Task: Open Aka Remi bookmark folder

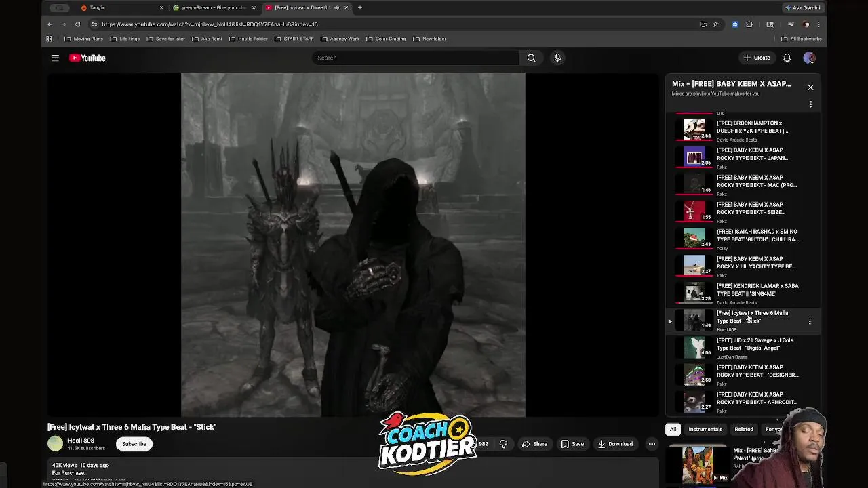Action: point(207,39)
